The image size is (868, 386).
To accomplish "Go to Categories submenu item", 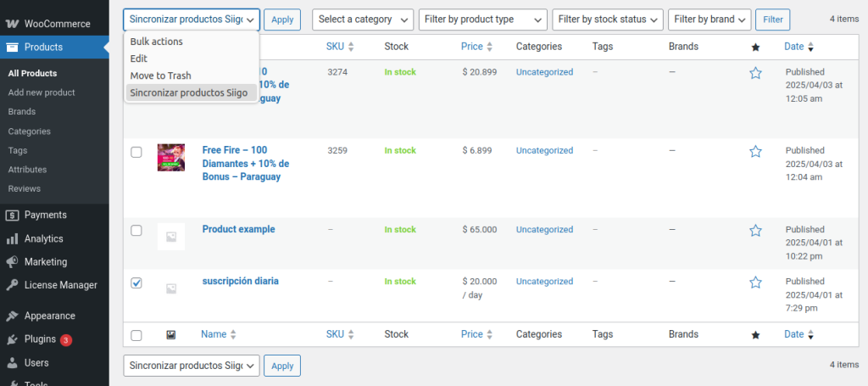I will 30,131.
